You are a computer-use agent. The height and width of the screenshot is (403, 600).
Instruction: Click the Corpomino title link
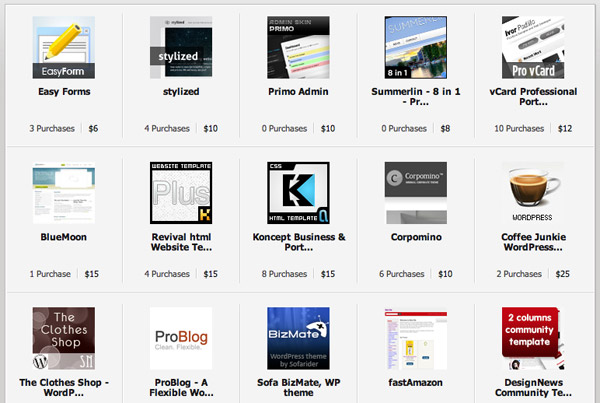point(416,237)
